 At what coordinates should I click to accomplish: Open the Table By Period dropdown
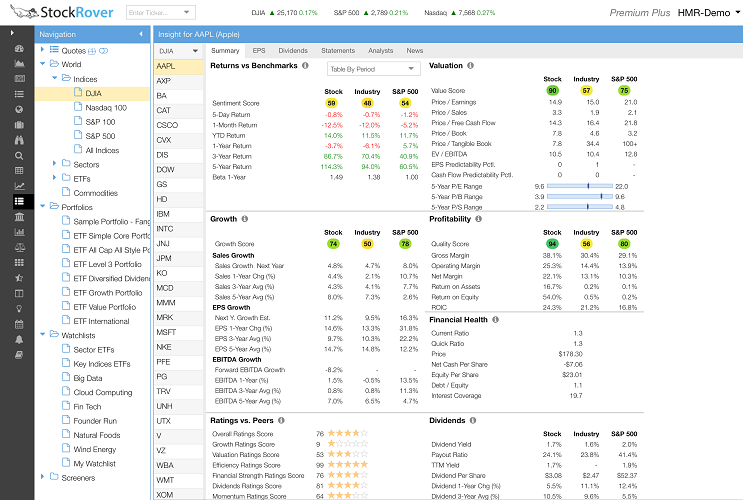point(373,69)
